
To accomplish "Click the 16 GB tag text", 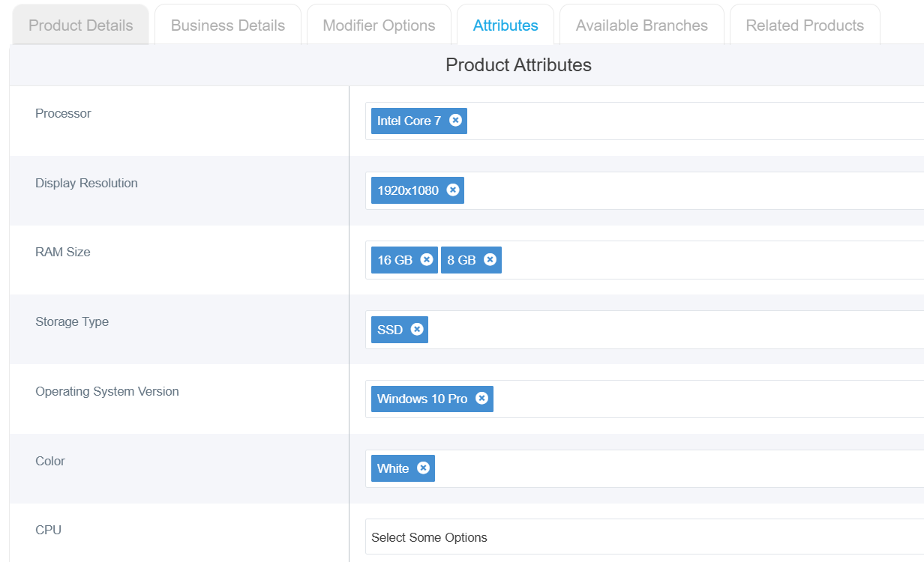I will pos(395,260).
